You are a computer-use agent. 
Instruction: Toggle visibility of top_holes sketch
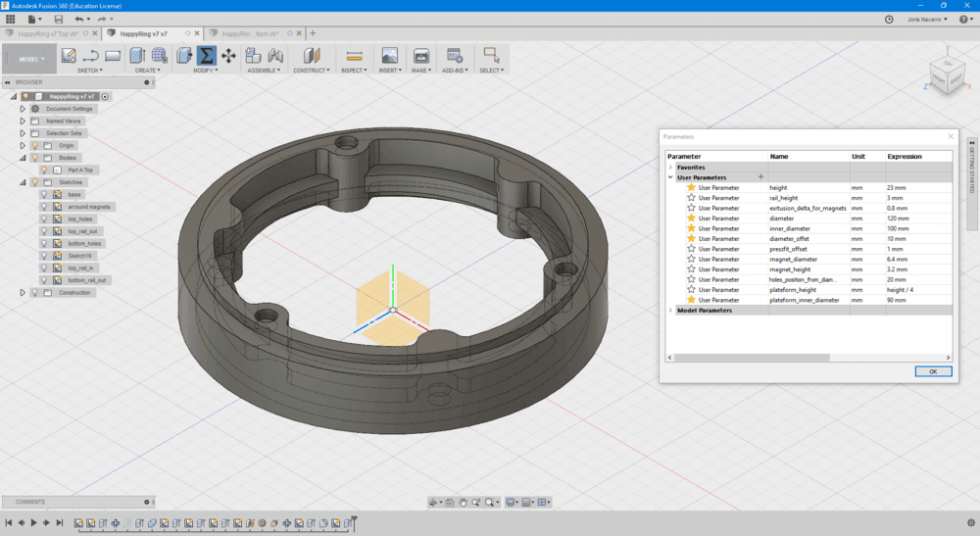(44, 219)
